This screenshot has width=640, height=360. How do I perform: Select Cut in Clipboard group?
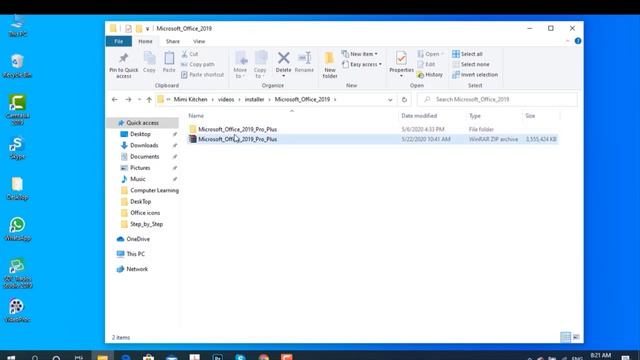click(x=190, y=54)
